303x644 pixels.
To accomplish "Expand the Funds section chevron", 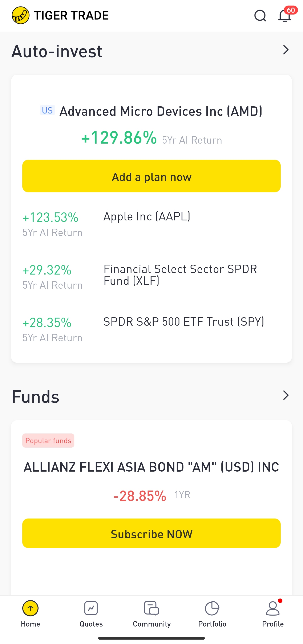I will 286,395.
